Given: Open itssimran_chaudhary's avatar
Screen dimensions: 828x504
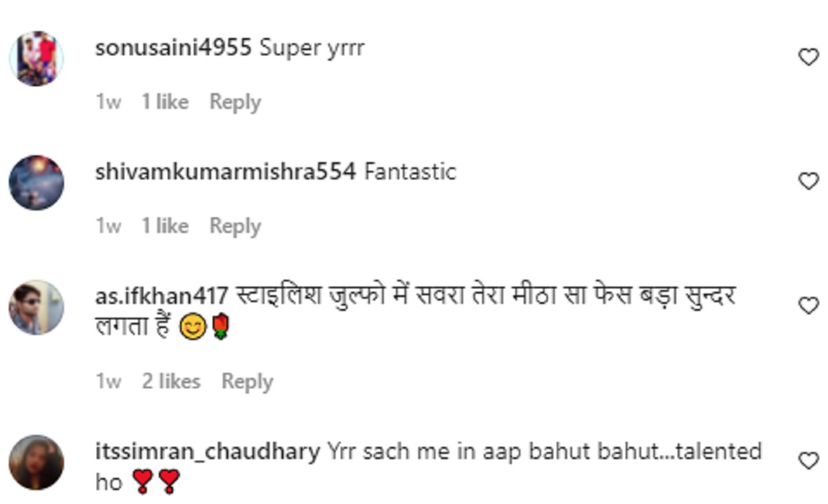Looking at the screenshot, I should pyautogui.click(x=37, y=462).
